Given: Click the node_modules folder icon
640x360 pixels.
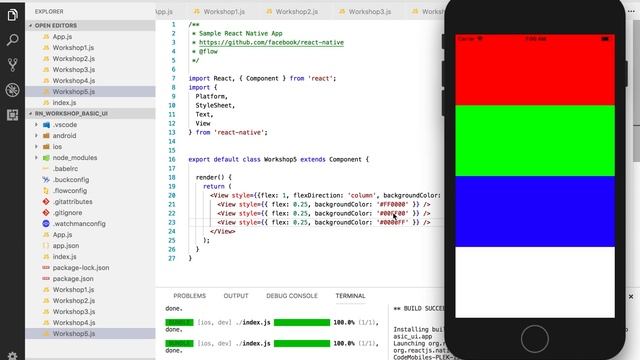Looking at the screenshot, I should tap(46, 158).
